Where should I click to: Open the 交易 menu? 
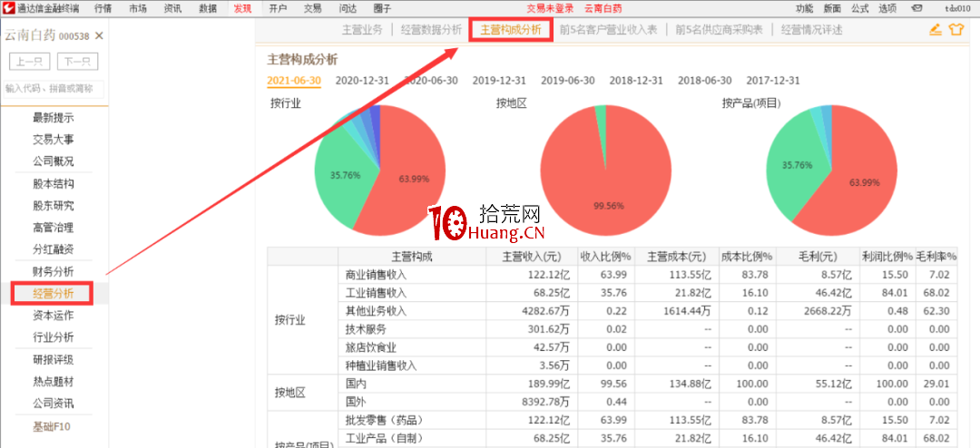pyautogui.click(x=312, y=8)
